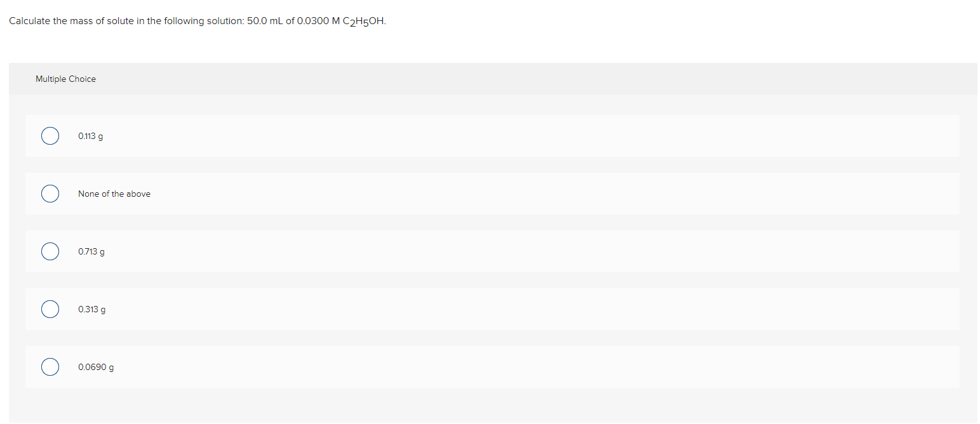Select the radio button for 0.713 g
The height and width of the screenshot is (424, 980).
point(50,251)
